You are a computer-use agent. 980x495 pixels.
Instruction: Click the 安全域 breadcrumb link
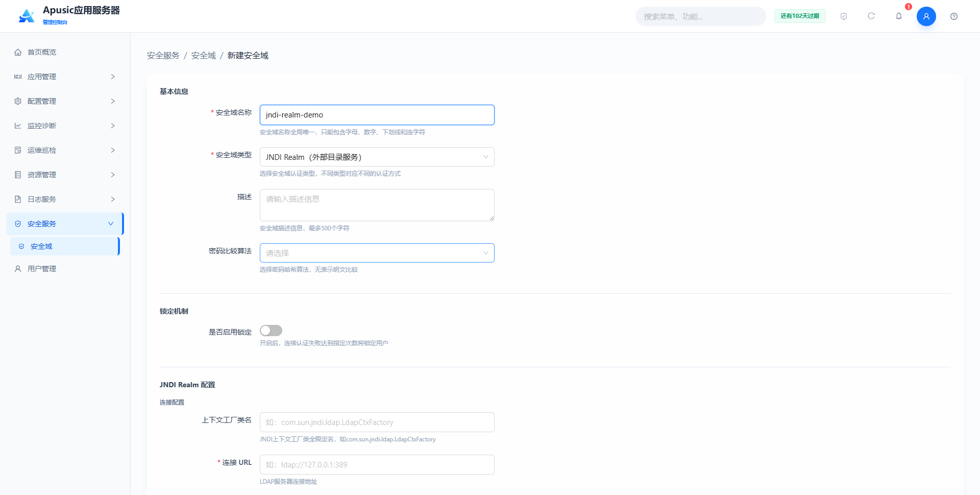click(204, 55)
